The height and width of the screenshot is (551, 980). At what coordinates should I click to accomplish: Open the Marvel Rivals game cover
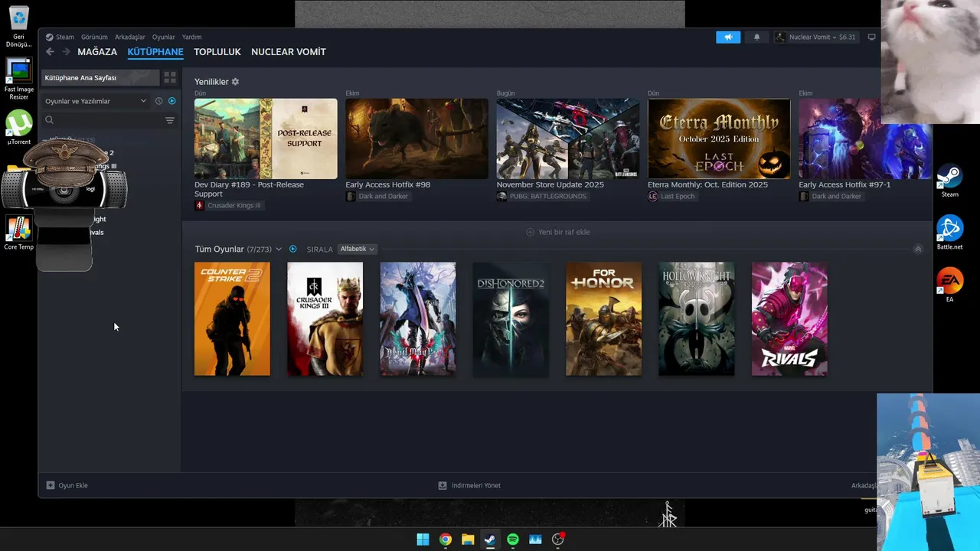789,319
